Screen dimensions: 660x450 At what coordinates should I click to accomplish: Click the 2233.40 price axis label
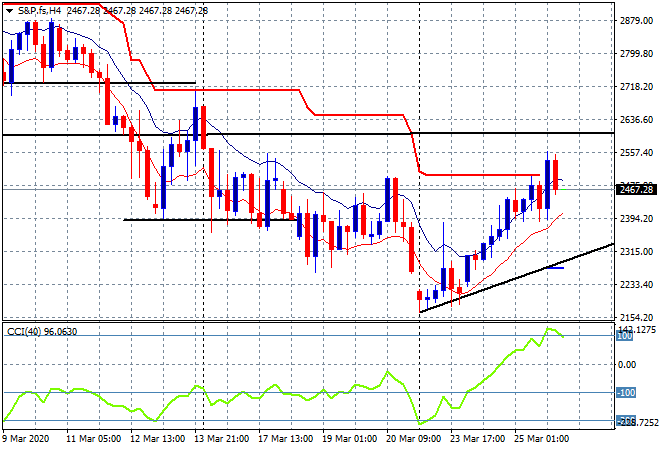(x=636, y=285)
